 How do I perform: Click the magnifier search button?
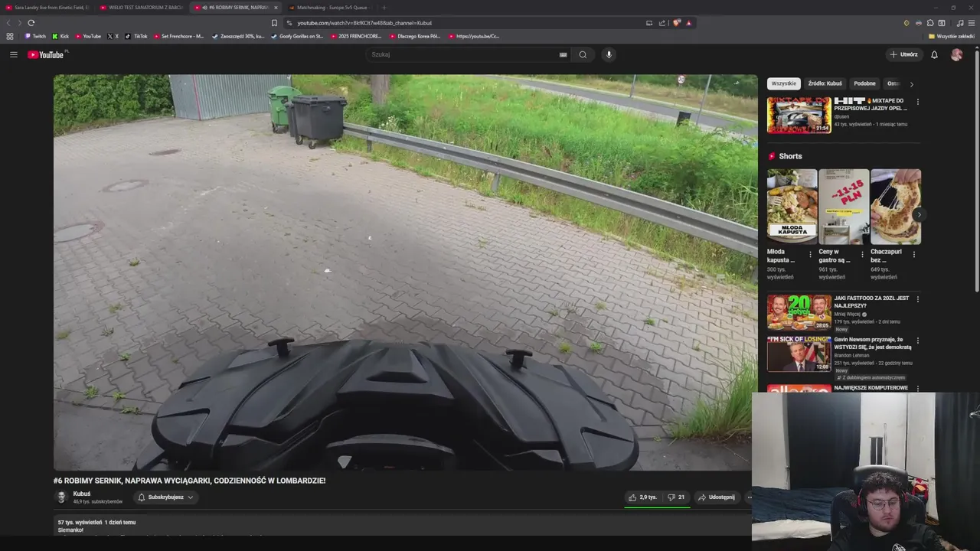pyautogui.click(x=583, y=54)
